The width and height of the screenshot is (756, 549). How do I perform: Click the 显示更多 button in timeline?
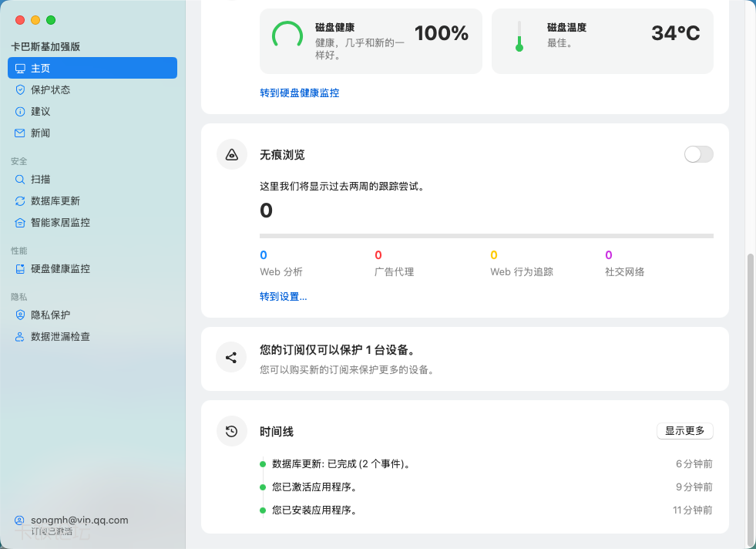click(684, 430)
